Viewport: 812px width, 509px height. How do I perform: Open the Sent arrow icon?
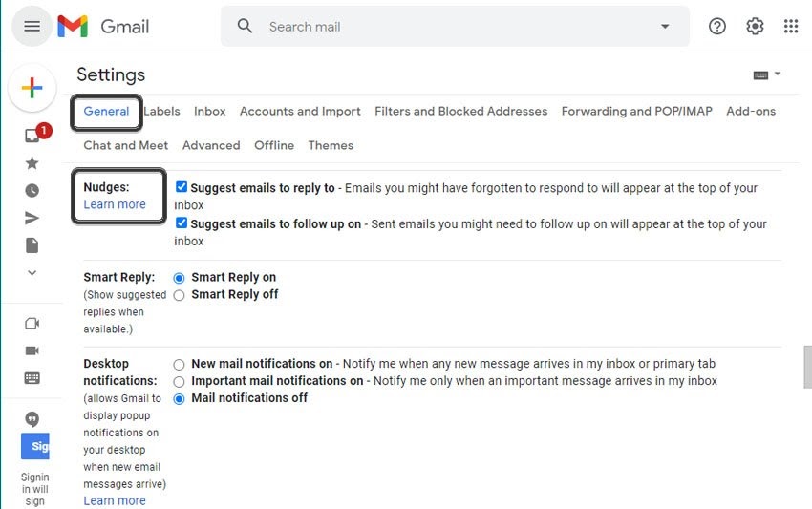[x=32, y=218]
